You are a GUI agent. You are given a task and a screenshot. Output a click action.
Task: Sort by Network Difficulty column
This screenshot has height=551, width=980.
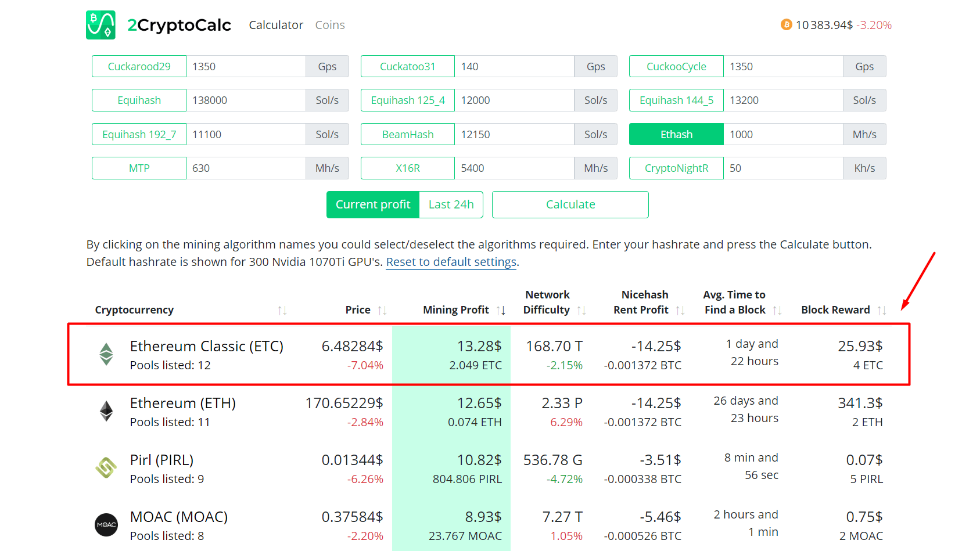click(x=581, y=311)
